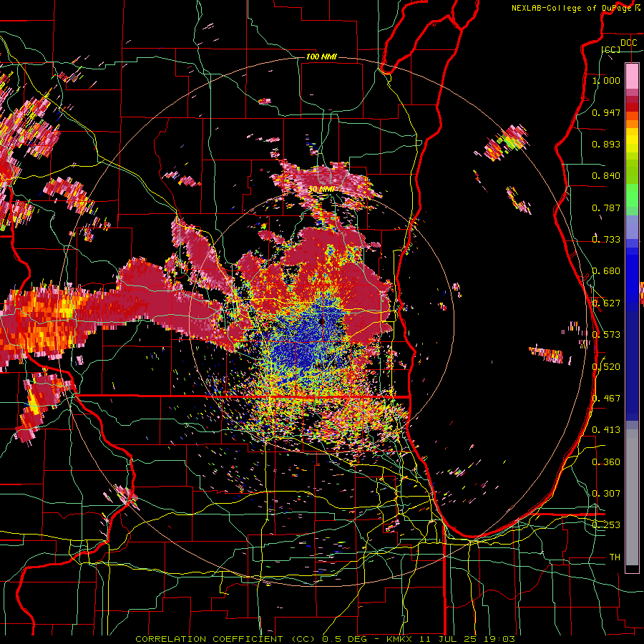This screenshot has height=644, width=644.
Task: Select the 0.307 legend value
Action: pyautogui.click(x=606, y=493)
